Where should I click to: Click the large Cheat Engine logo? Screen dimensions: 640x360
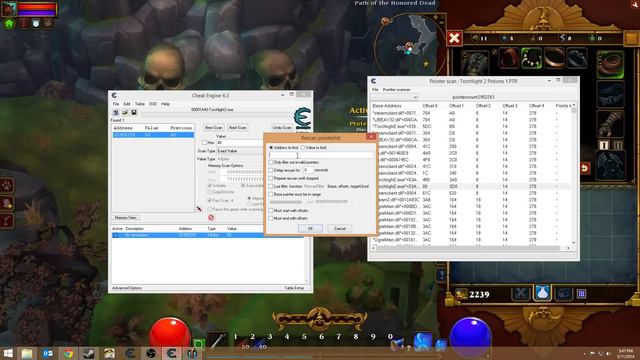(x=302, y=119)
